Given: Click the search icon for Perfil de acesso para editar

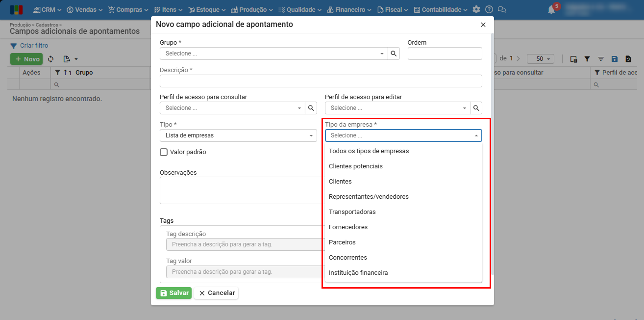Looking at the screenshot, I should coord(476,108).
